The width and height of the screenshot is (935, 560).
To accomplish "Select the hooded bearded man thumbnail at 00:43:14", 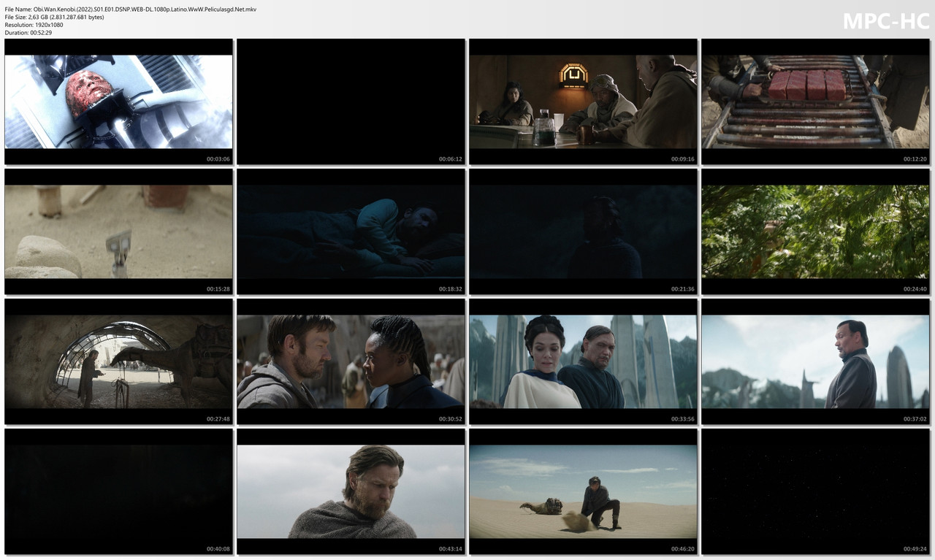I will pyautogui.click(x=351, y=491).
